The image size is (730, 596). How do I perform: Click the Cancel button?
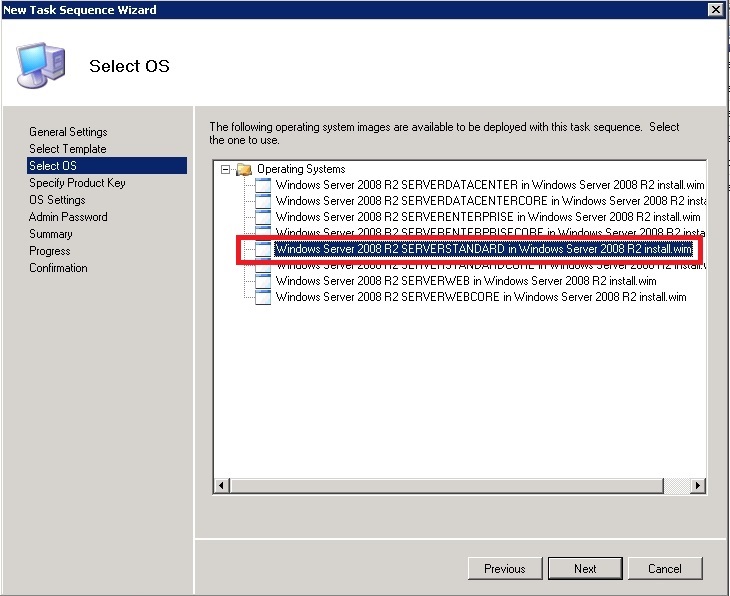(665, 569)
